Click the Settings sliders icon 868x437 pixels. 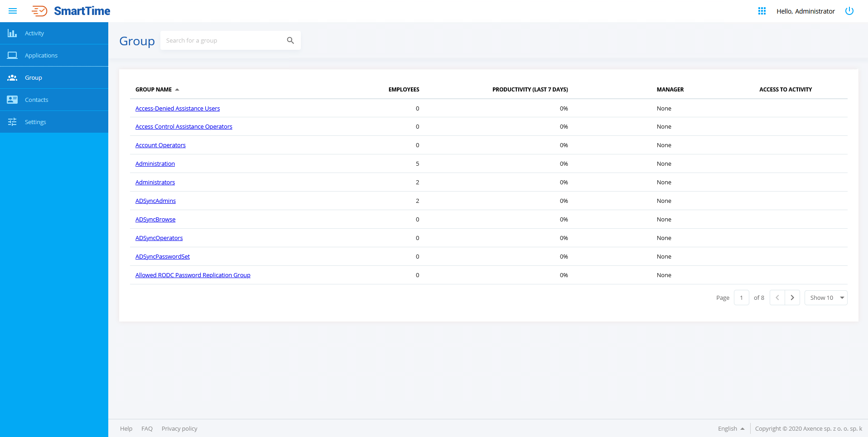12,122
